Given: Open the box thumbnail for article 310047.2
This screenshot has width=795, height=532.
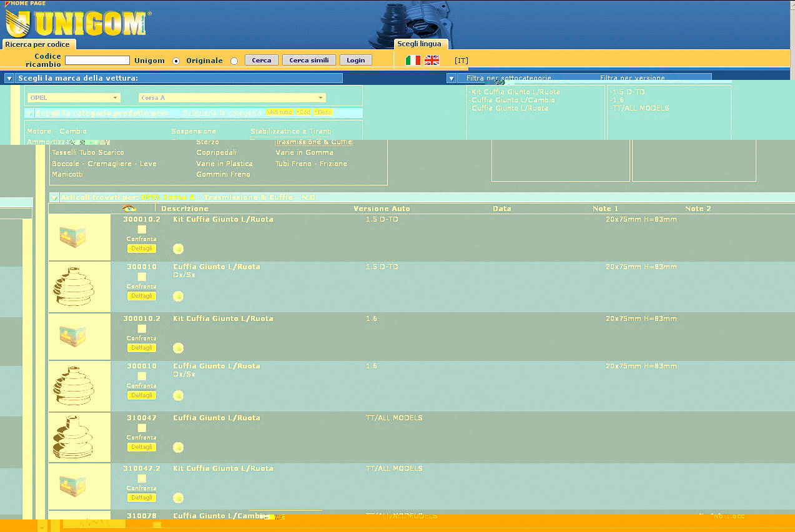Looking at the screenshot, I should (x=72, y=486).
